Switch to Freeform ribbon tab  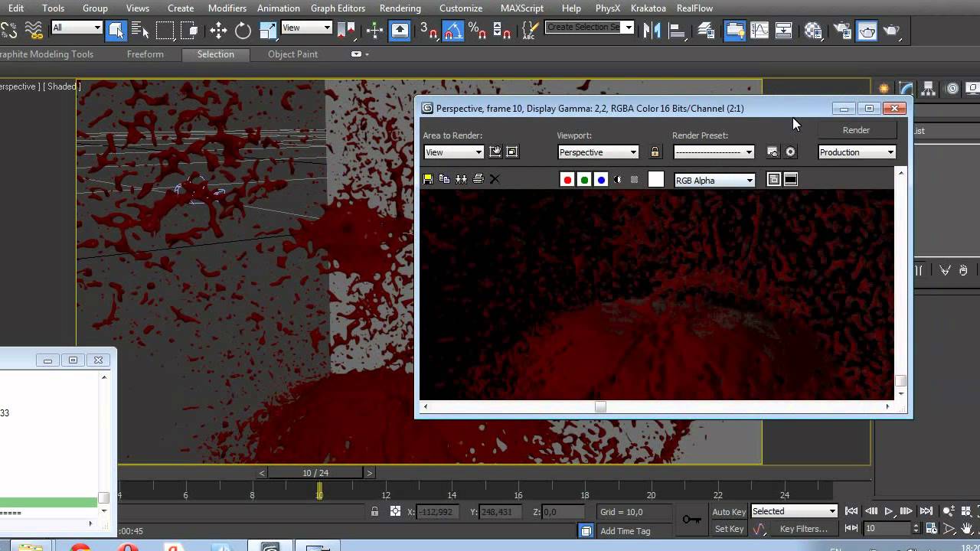(x=145, y=54)
